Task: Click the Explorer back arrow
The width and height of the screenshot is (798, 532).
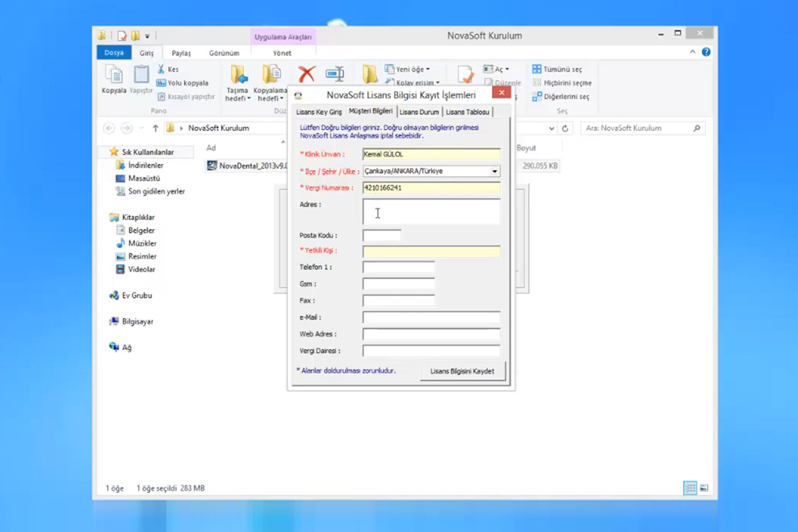Action: [x=109, y=129]
